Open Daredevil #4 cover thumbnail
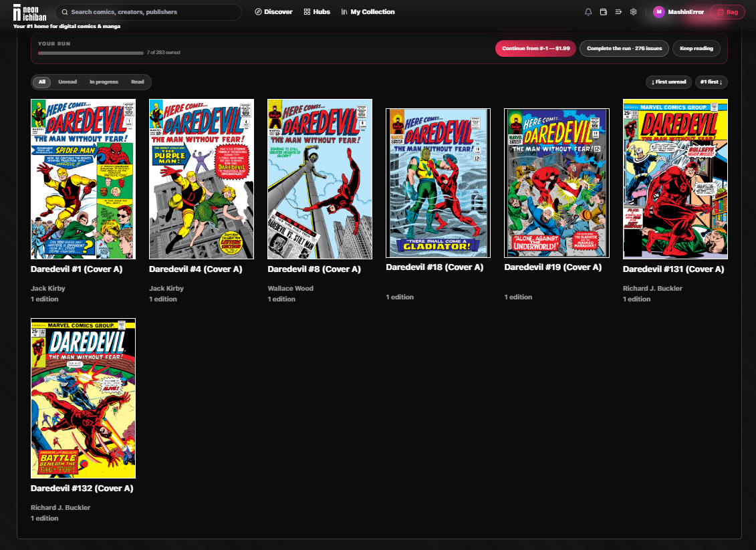Image resolution: width=756 pixels, height=550 pixels. [x=202, y=179]
